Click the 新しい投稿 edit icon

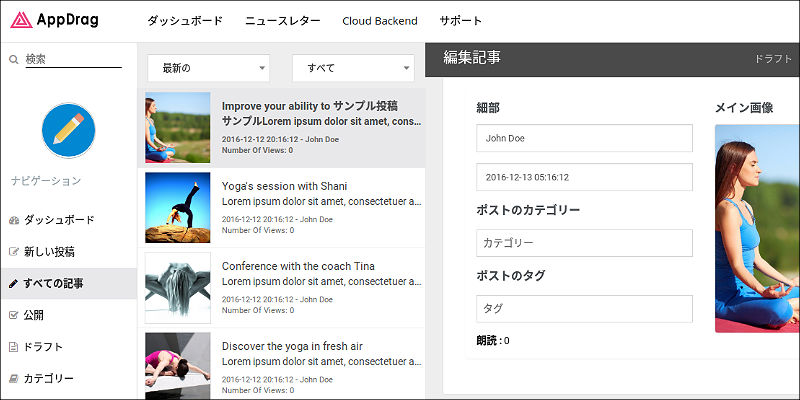(x=13, y=252)
